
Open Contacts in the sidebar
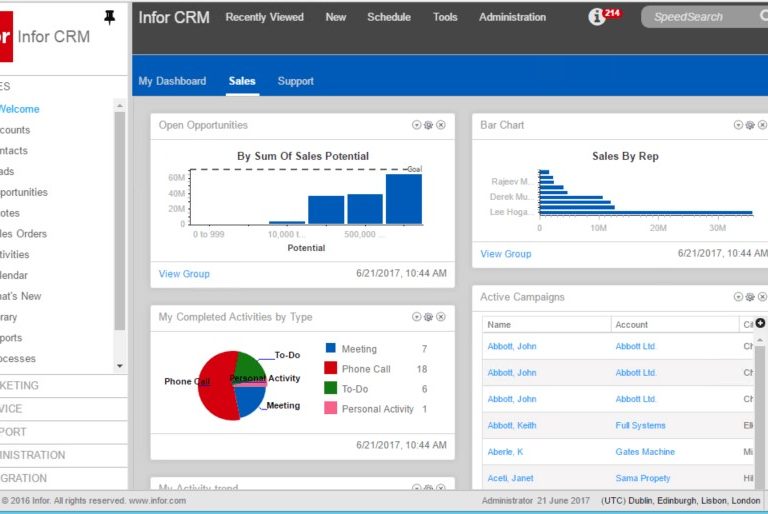point(14,151)
